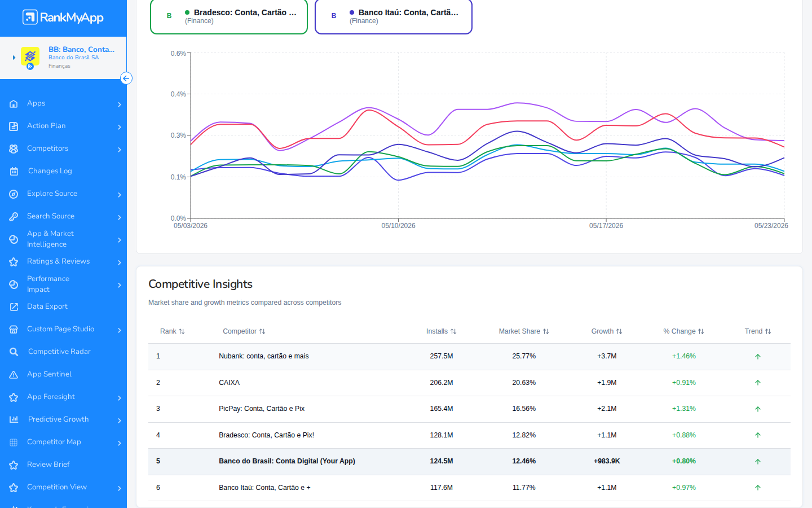Image resolution: width=812 pixels, height=508 pixels.
Task: Click the Changes Log calendar icon
Action: 14,172
